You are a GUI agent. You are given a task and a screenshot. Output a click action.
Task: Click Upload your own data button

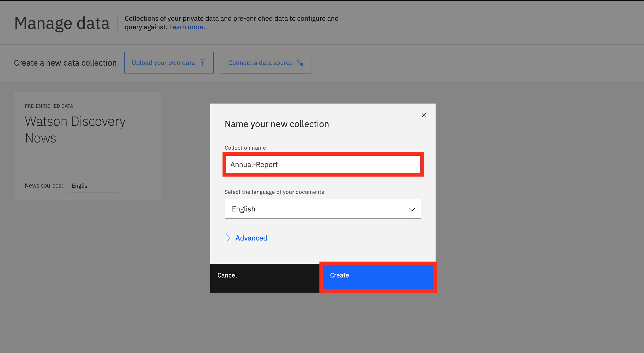pyautogui.click(x=169, y=63)
